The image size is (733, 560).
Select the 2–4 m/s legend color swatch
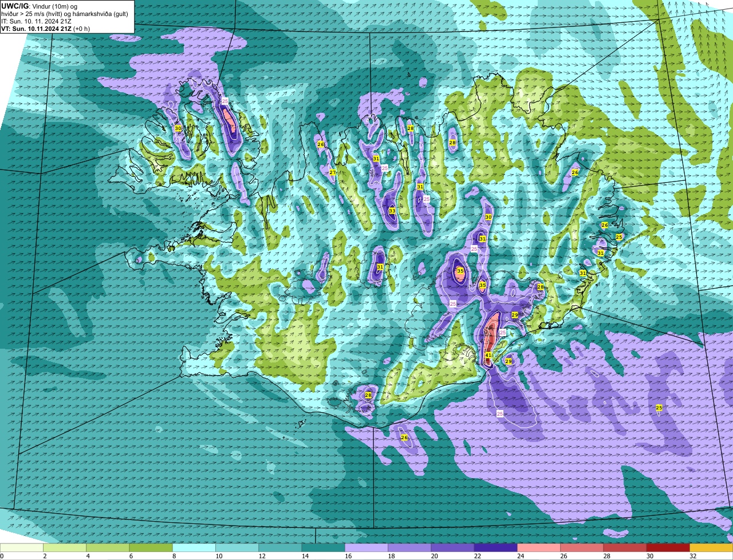click(65, 547)
